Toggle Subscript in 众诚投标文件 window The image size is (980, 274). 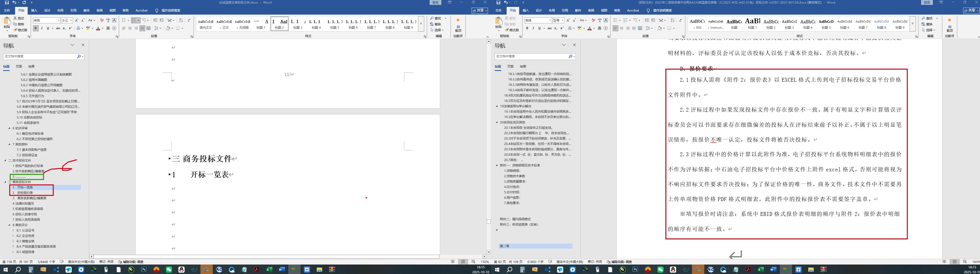64,28
